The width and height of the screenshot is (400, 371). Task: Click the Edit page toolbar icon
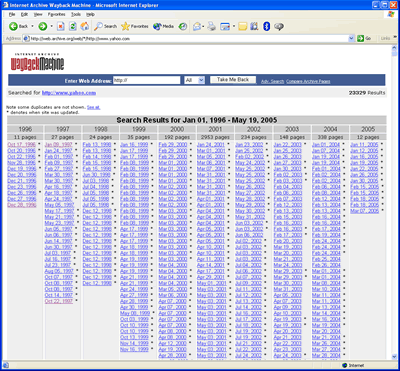225,26
